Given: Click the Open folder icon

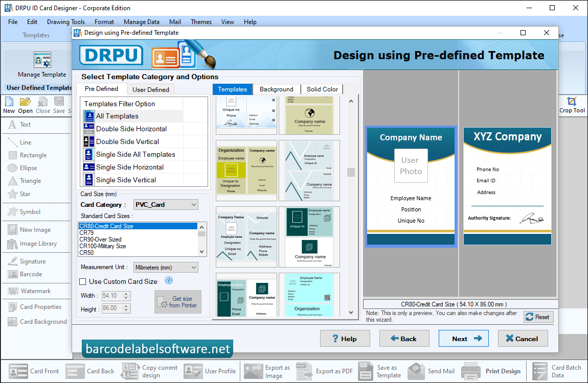Looking at the screenshot, I should (25, 102).
